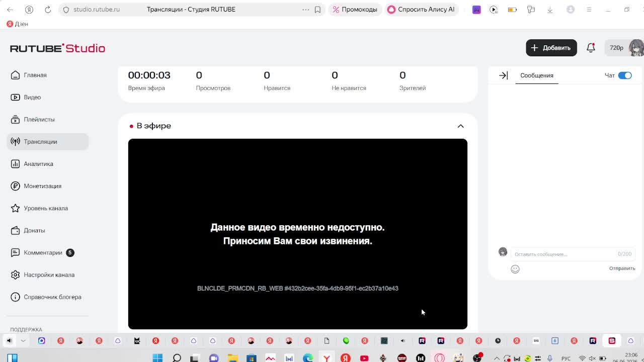This screenshot has height=362, width=644.
Task: Expand the tab list chevron
Action: coord(23,341)
